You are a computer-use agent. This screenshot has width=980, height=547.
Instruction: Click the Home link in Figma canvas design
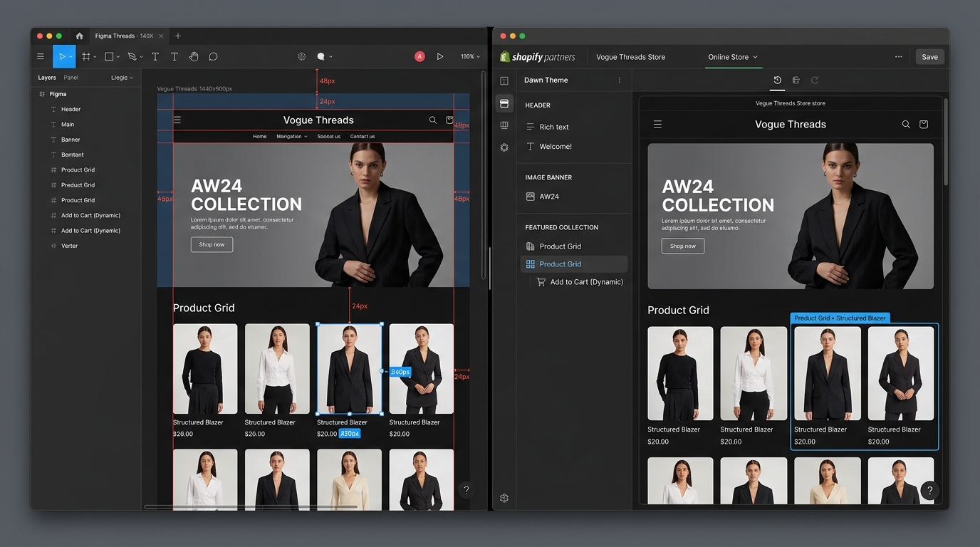pyautogui.click(x=260, y=136)
